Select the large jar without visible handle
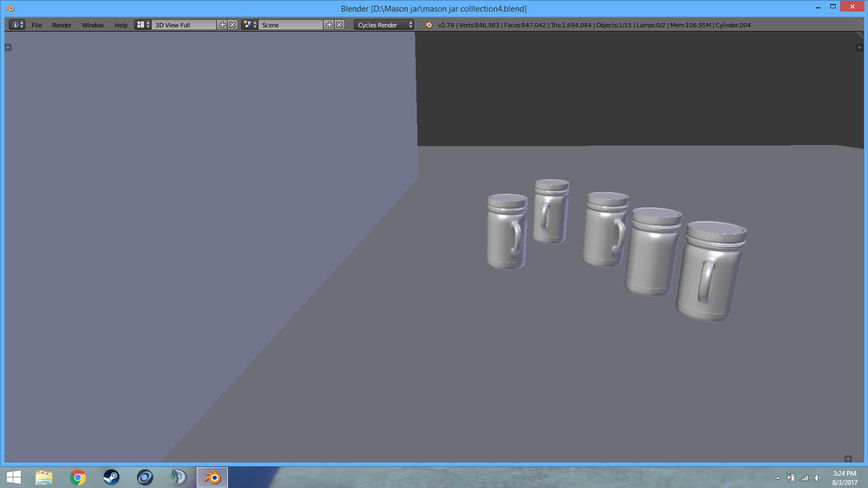 (653, 252)
